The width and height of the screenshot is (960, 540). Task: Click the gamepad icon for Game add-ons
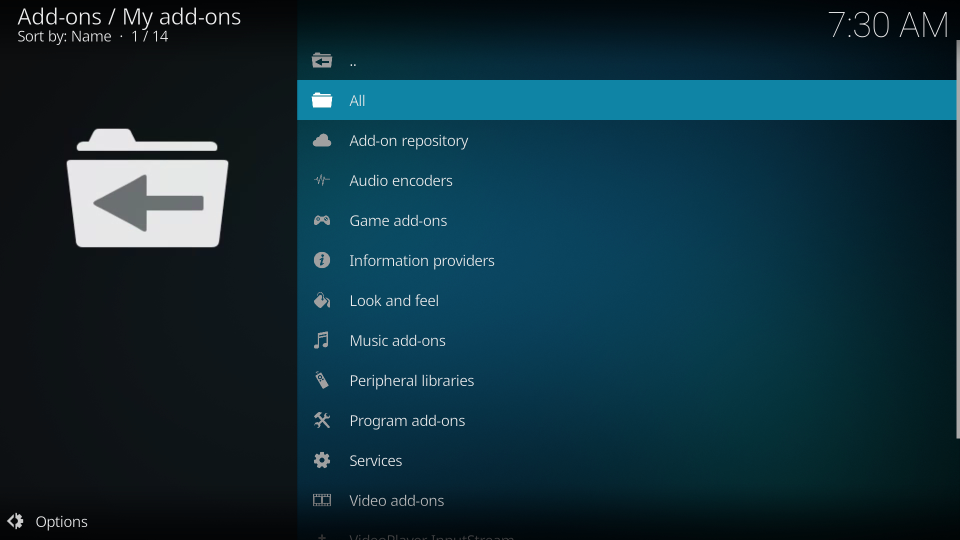pos(321,221)
